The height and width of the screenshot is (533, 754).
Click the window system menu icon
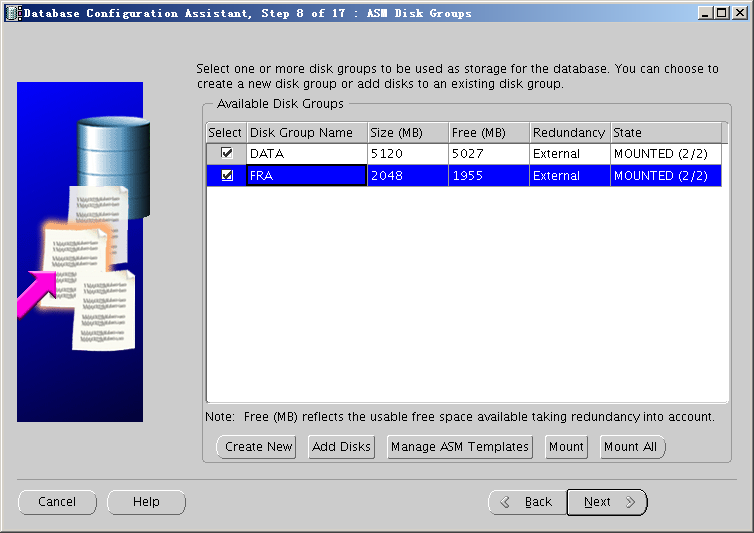point(11,13)
